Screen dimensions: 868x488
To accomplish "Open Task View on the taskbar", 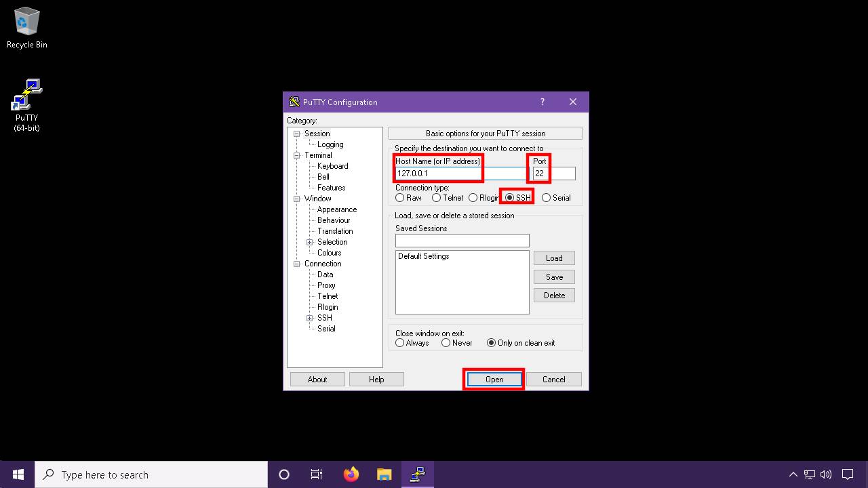I will (x=317, y=474).
